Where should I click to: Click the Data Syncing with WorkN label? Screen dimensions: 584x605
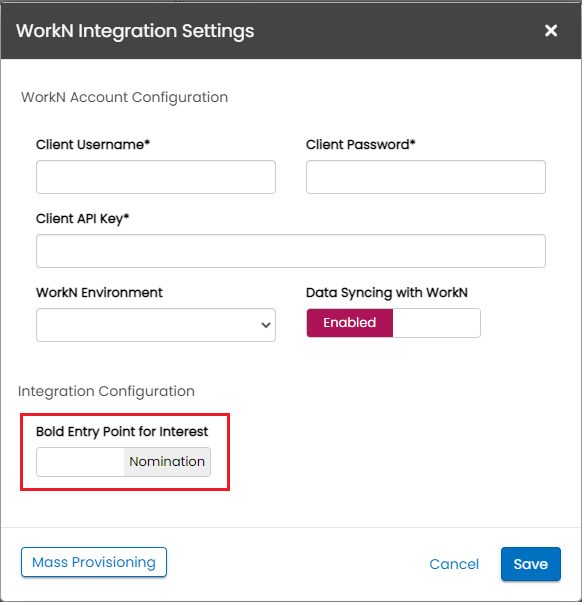coord(387,293)
